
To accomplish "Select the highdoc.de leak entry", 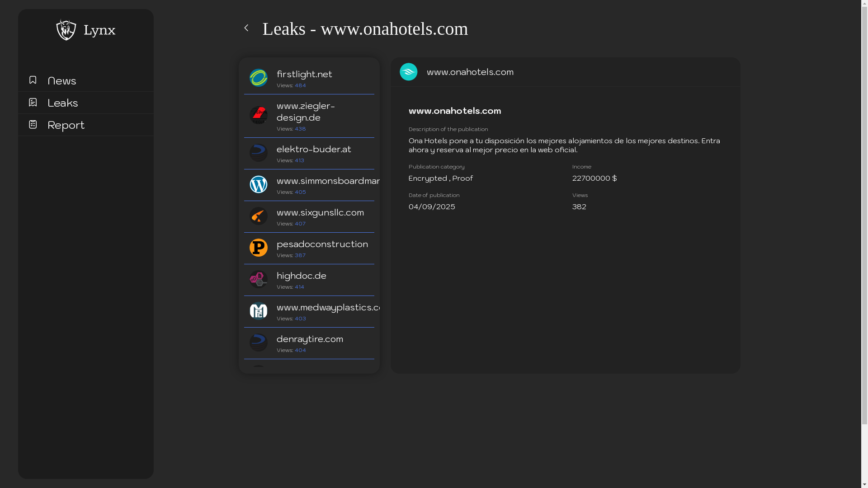I will [x=302, y=276].
